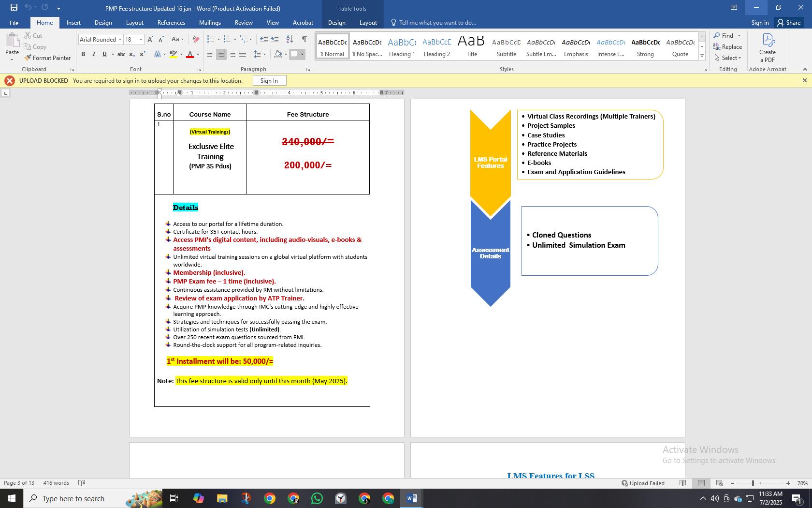
Task: Toggle Superscript formatting
Action: 143,54
